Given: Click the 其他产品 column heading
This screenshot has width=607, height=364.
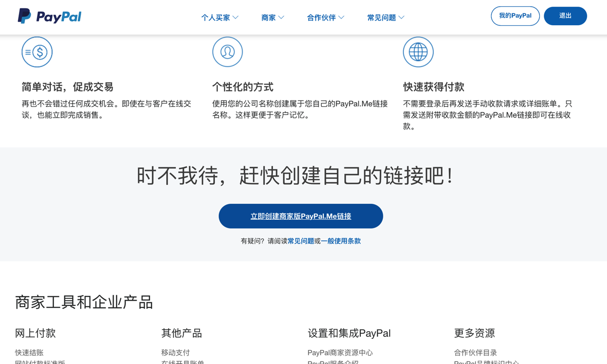Looking at the screenshot, I should pos(181,333).
